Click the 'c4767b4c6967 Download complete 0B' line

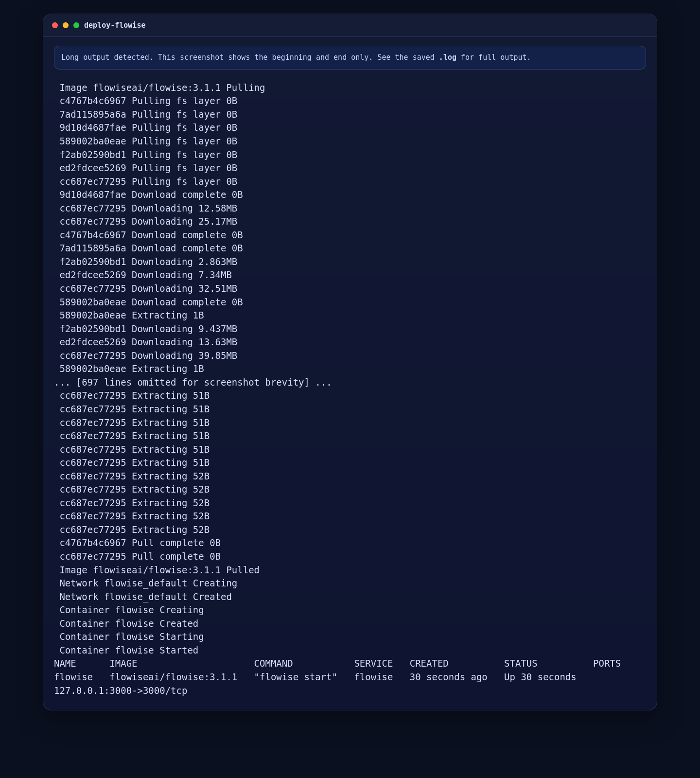tap(151, 235)
